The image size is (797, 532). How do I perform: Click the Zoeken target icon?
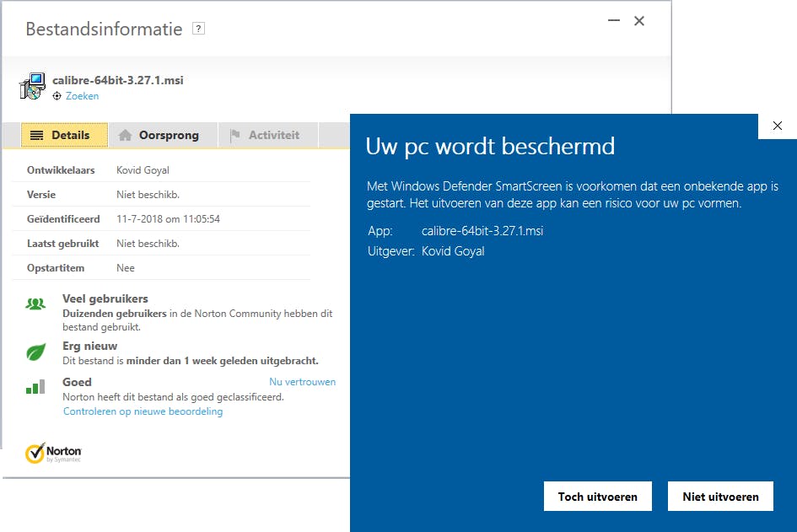click(57, 96)
